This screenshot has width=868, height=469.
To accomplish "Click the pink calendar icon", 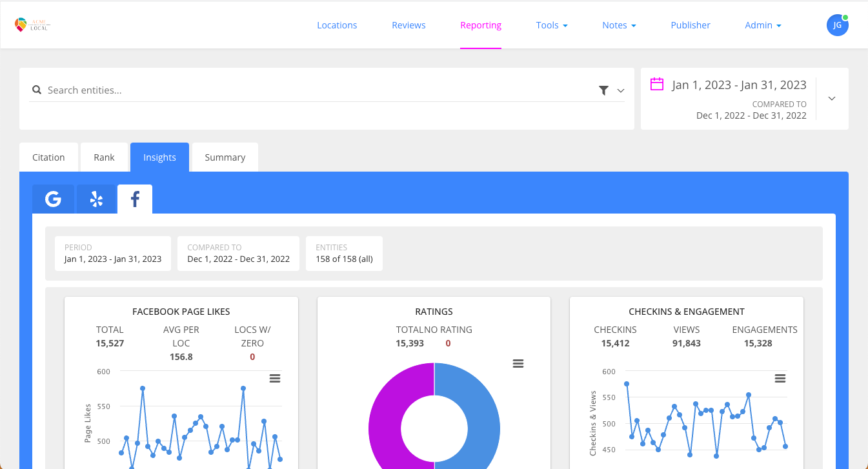I will point(656,85).
